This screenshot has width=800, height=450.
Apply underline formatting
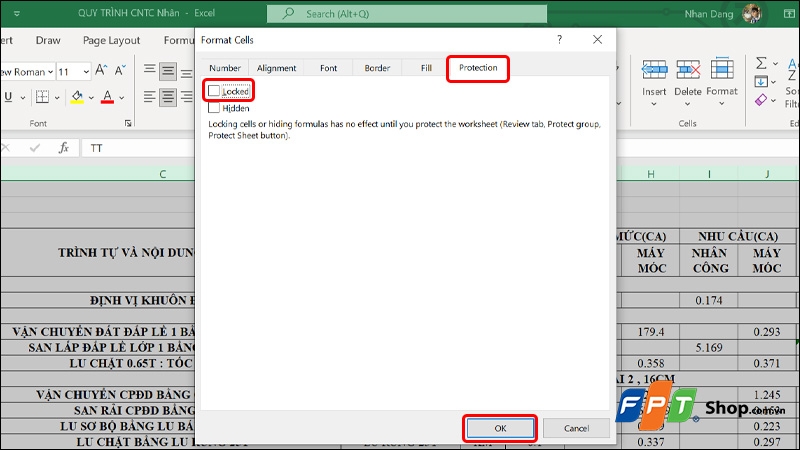(x=8, y=96)
